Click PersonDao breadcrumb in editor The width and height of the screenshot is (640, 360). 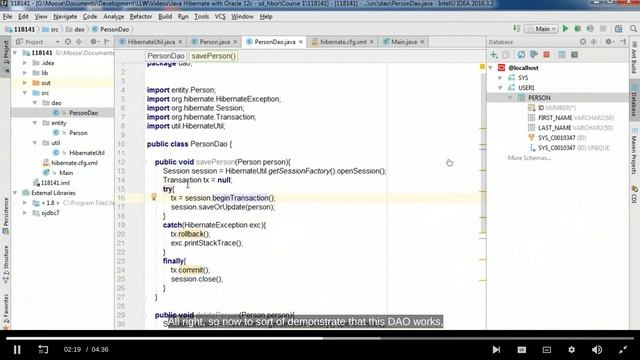click(166, 56)
